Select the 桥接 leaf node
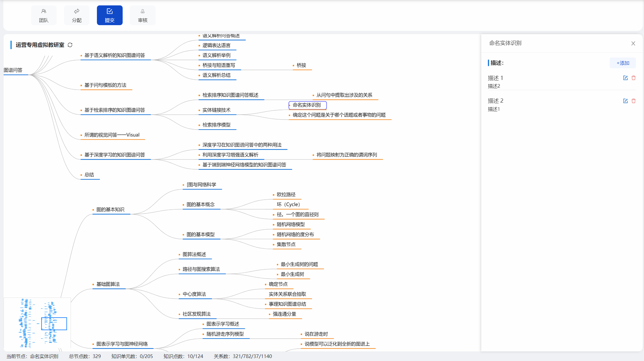This screenshot has height=361, width=644. 301,65
